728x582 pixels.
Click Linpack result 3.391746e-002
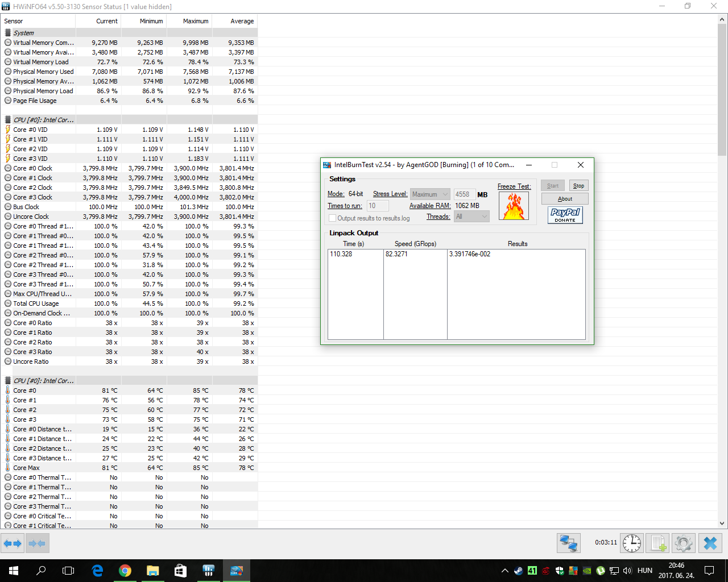(470, 254)
